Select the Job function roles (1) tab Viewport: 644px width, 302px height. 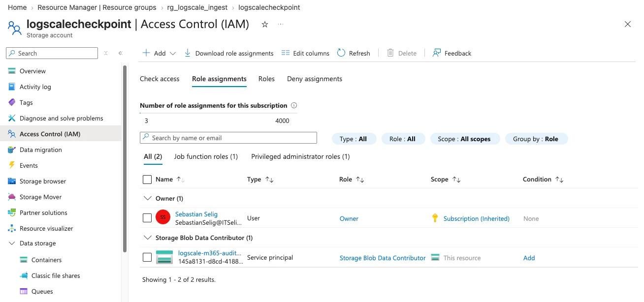tap(206, 156)
